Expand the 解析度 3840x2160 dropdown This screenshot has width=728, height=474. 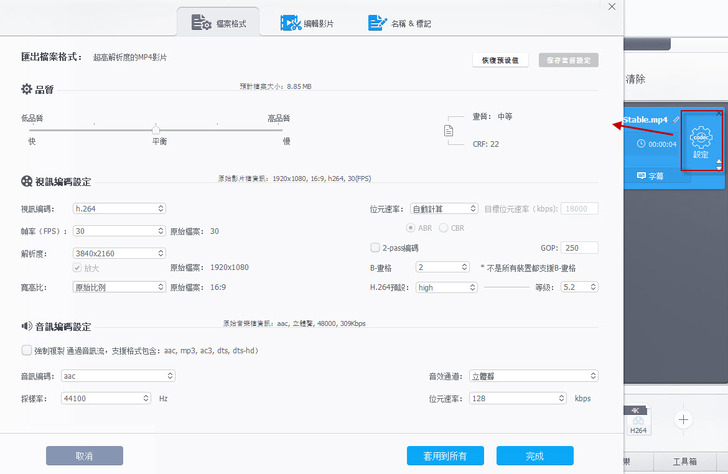[x=119, y=253]
